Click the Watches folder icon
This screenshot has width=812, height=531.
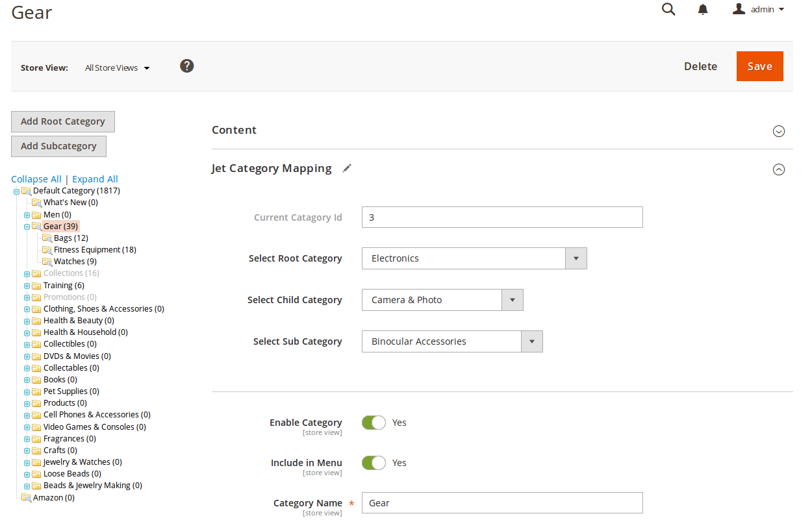pos(47,262)
